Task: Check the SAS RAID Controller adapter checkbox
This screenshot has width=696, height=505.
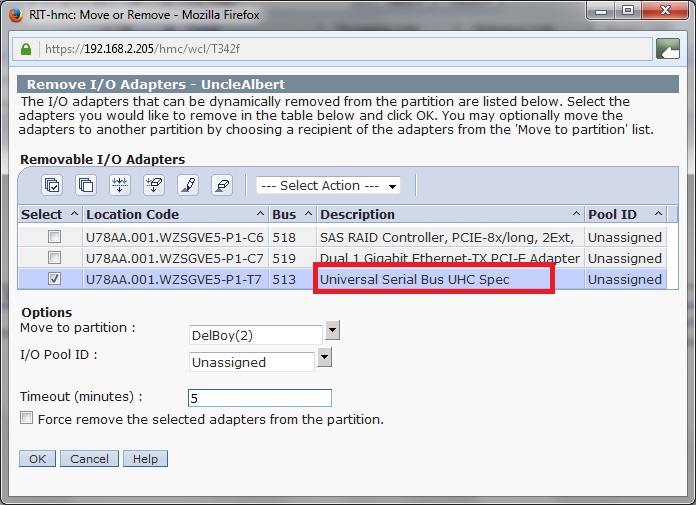Action: point(55,237)
